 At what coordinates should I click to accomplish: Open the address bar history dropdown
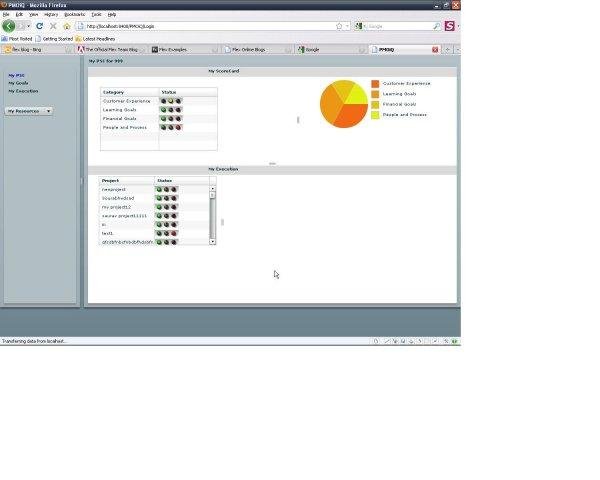click(347, 26)
